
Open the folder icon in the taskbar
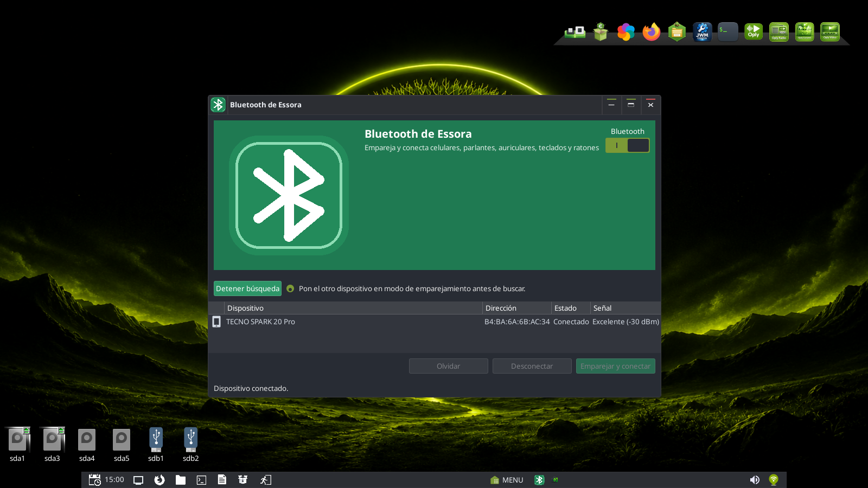[x=181, y=480]
